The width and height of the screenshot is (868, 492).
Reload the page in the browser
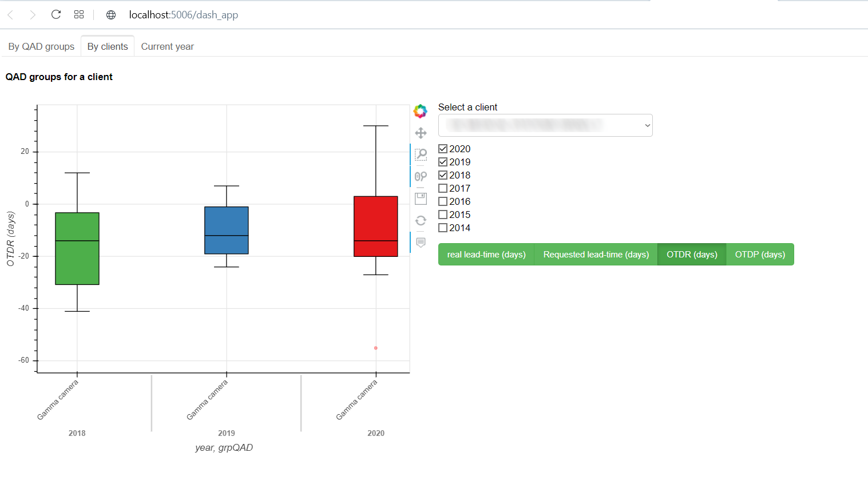pos(56,15)
